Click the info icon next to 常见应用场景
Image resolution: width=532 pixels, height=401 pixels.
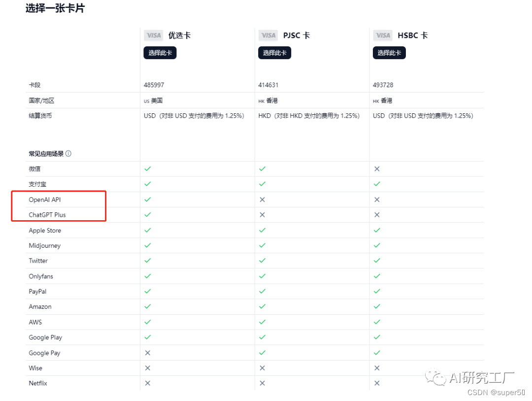pos(69,153)
